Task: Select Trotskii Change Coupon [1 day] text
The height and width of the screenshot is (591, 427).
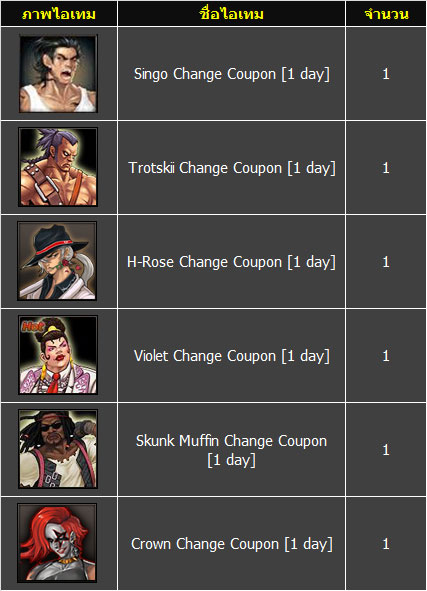Action: tap(231, 168)
